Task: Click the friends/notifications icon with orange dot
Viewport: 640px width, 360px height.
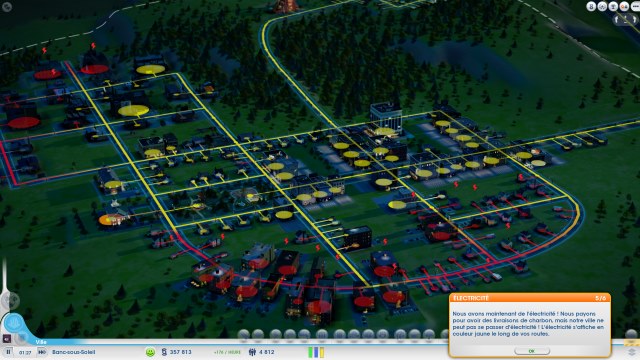Action: (x=624, y=6)
